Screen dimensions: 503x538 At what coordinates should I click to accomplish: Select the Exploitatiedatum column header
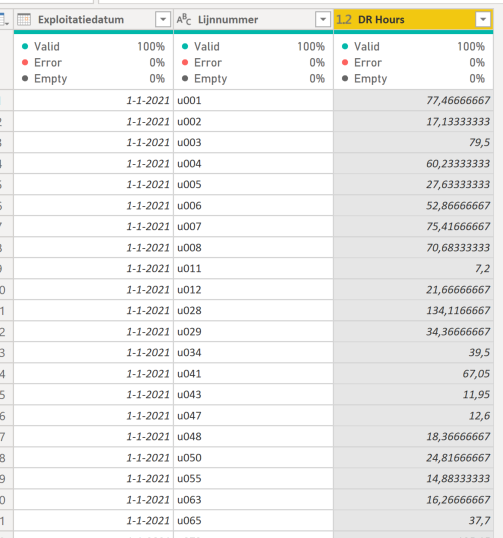(x=93, y=20)
